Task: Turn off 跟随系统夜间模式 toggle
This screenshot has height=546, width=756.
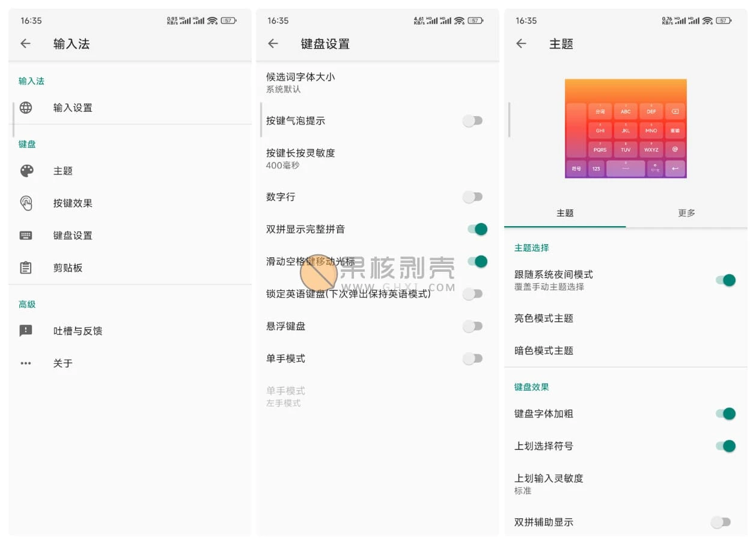Action: coord(725,280)
